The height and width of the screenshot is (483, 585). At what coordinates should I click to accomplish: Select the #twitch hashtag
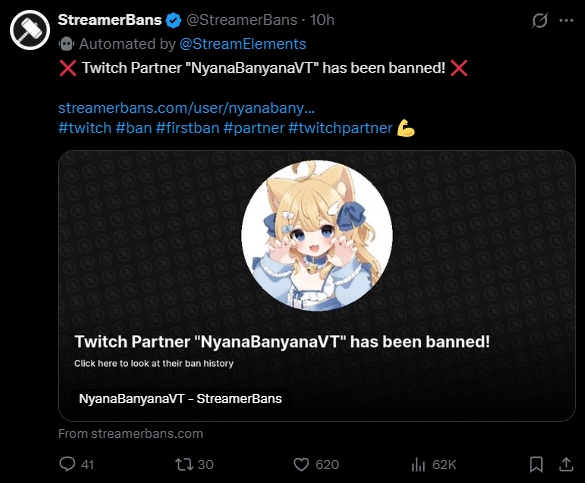coord(85,128)
